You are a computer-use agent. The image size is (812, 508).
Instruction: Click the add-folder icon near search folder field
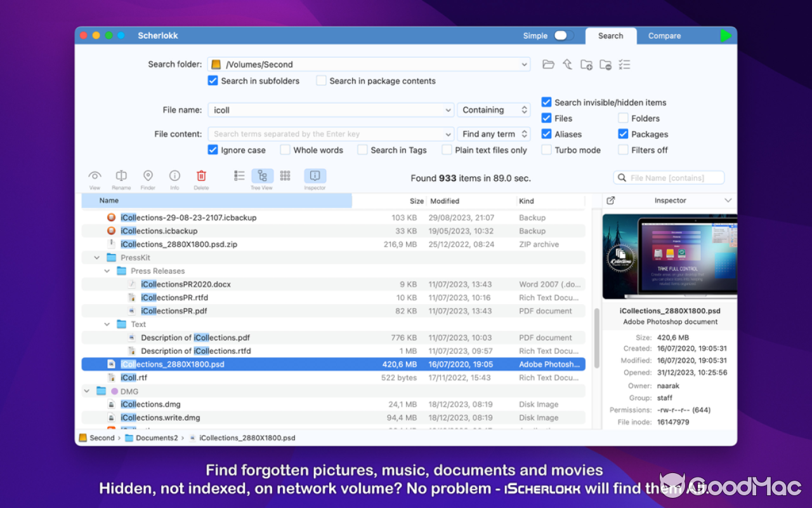tap(586, 64)
